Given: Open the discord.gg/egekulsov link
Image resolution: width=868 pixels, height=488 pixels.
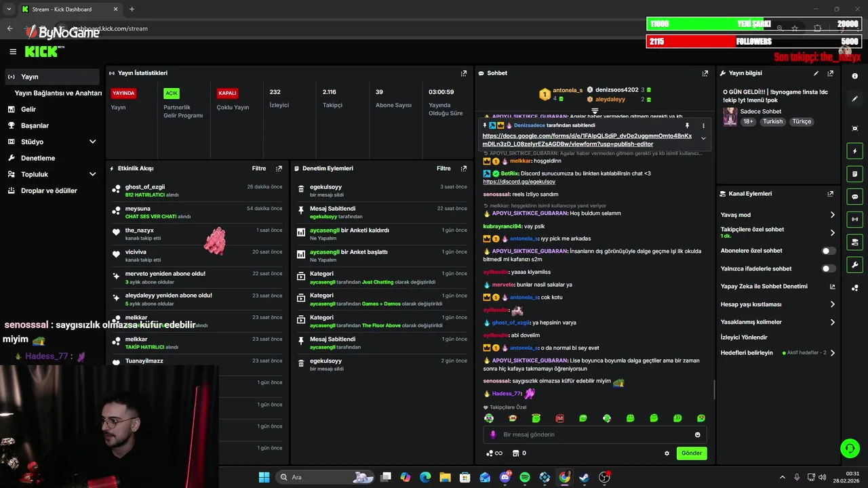Looking at the screenshot, I should [x=519, y=182].
